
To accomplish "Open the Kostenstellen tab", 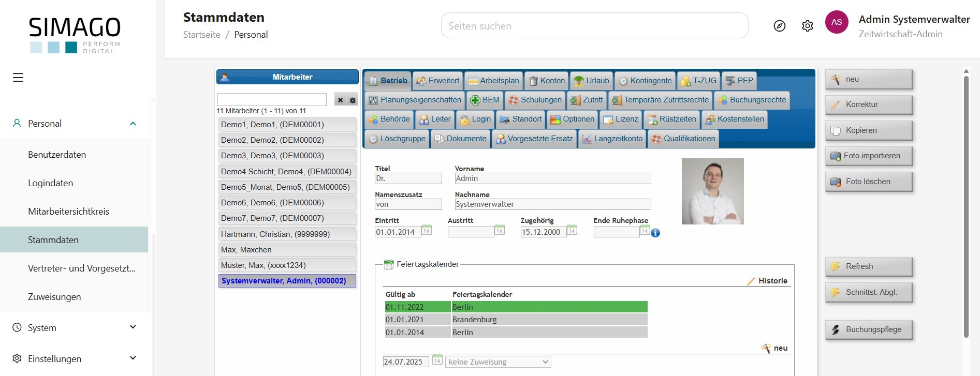I will (735, 119).
